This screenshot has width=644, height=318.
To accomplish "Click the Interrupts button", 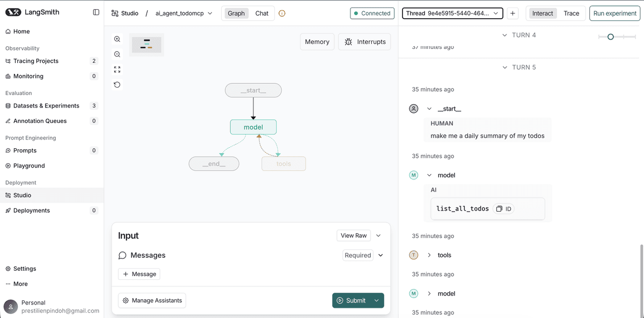I will click(365, 42).
